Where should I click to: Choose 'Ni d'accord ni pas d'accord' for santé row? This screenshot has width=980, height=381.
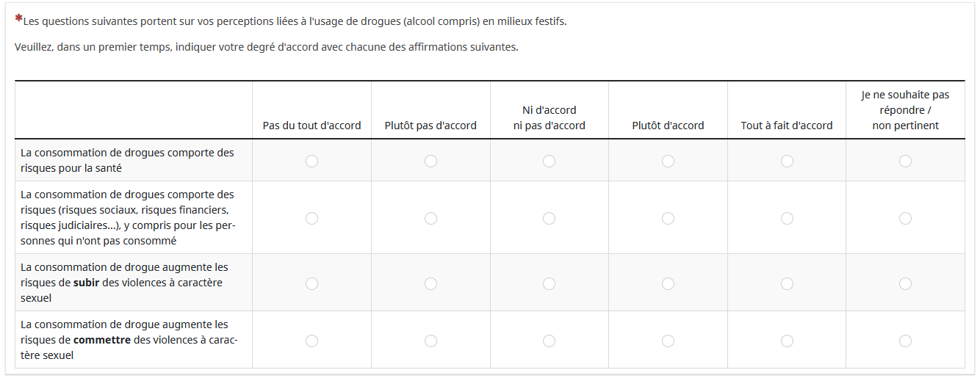point(549,161)
